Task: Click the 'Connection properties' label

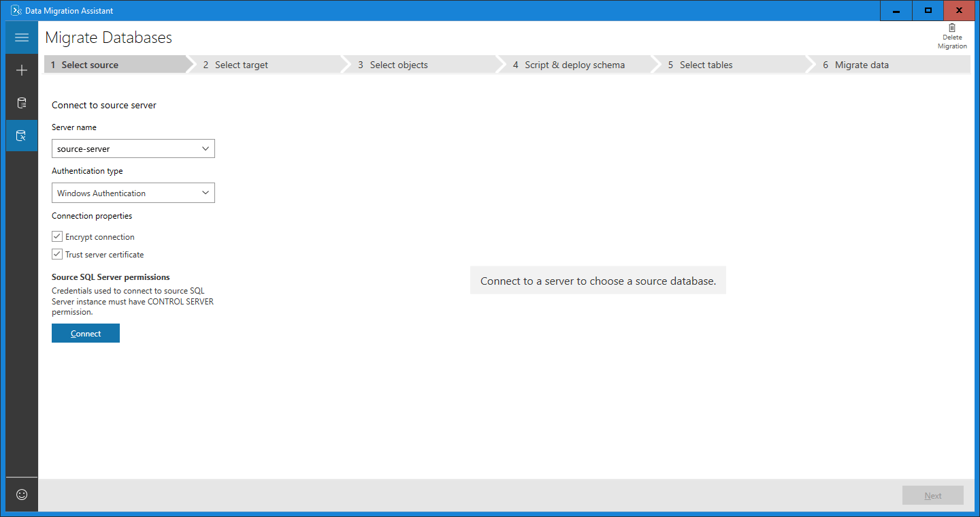Action: [92, 216]
